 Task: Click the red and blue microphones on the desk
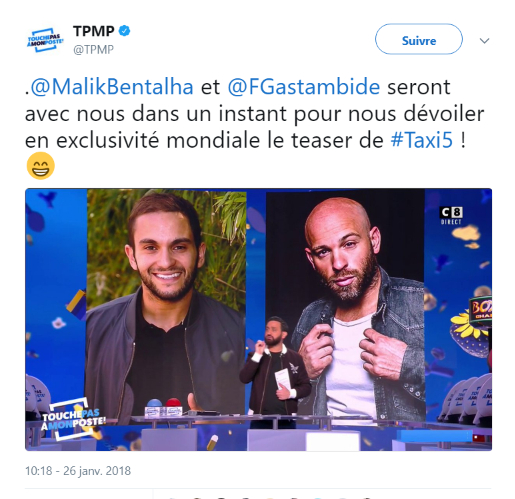point(163,407)
